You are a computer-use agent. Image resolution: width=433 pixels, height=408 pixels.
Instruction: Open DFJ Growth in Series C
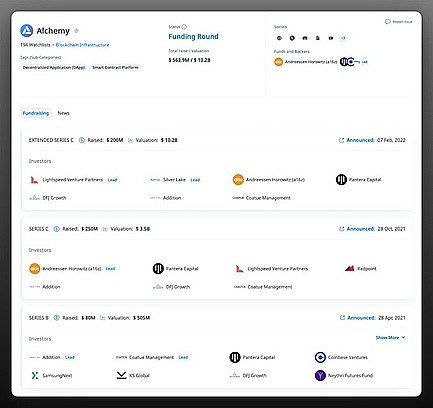[x=171, y=287]
